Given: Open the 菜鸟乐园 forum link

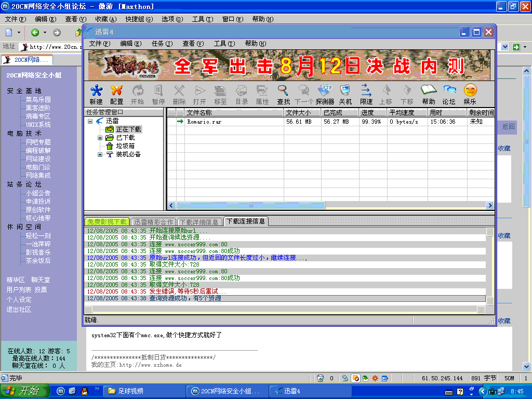Looking at the screenshot, I should pos(38,99).
